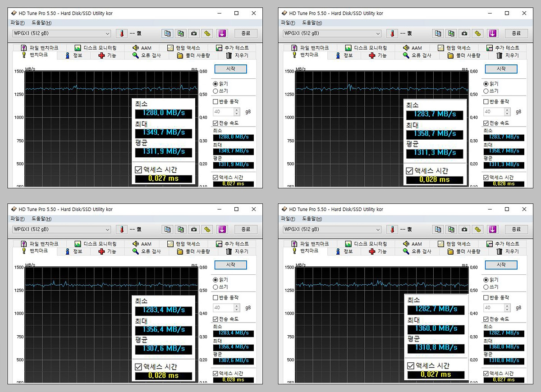
Task: Click thermometer temperature icon in bottom-right window
Action: (x=392, y=229)
